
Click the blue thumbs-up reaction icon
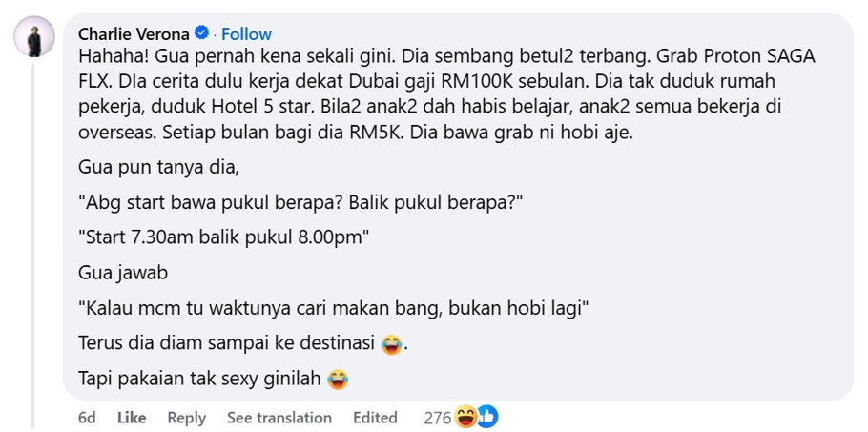(487, 417)
